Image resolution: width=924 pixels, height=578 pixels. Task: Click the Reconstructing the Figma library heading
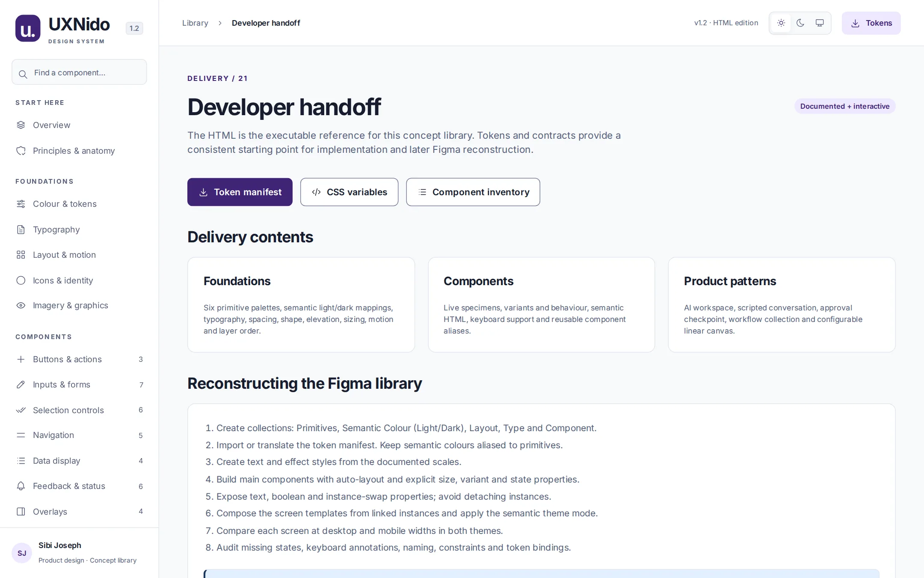click(305, 383)
